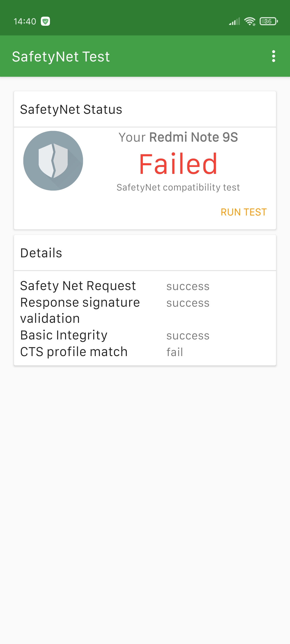Tap the SafetyNet compatibility test subtitle
Image resolution: width=290 pixels, height=644 pixels.
(x=178, y=187)
